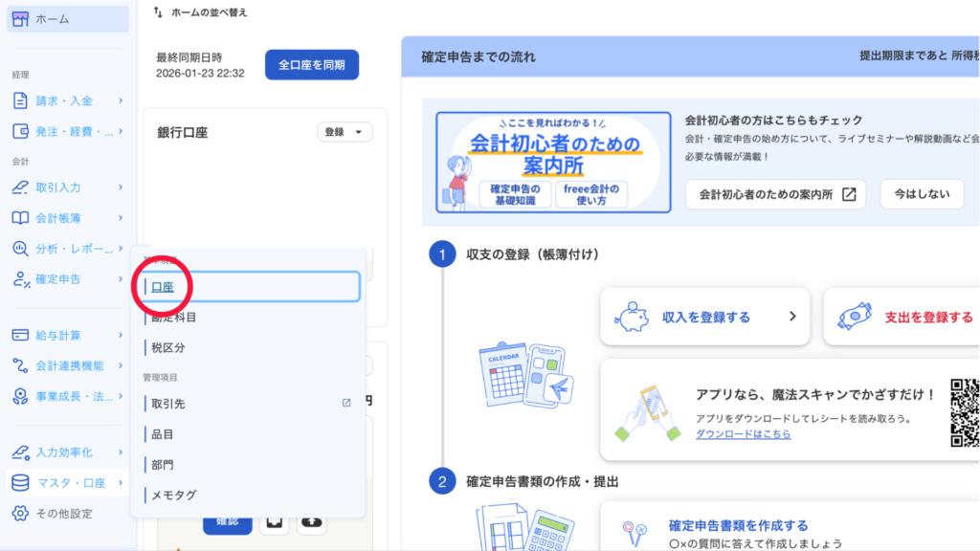Screen dimensions: 980x551
Task: Expand the 会計連携機能 submenu chevron
Action: pyautogui.click(x=121, y=365)
